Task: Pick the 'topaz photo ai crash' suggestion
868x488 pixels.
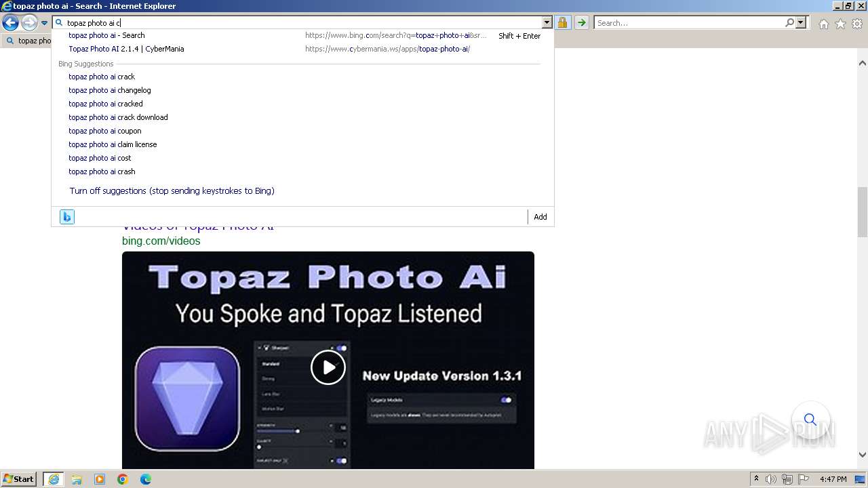Action: point(102,171)
